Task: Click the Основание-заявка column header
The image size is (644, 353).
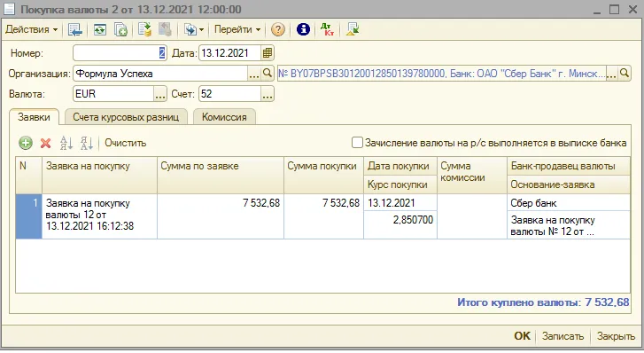Action: pyautogui.click(x=569, y=184)
